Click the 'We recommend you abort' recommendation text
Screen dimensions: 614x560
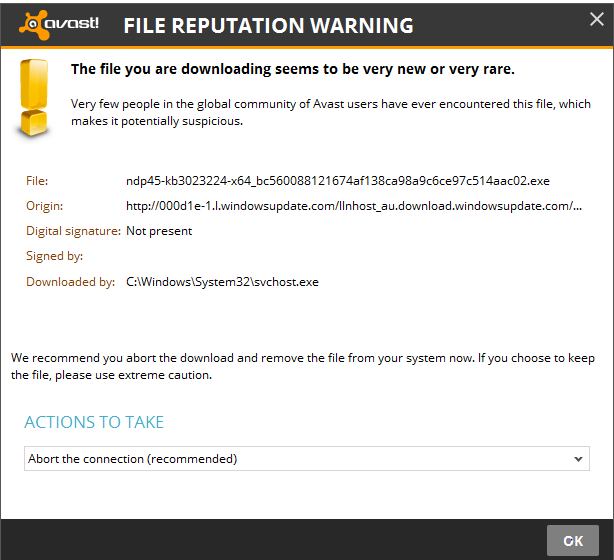pyautogui.click(x=303, y=367)
